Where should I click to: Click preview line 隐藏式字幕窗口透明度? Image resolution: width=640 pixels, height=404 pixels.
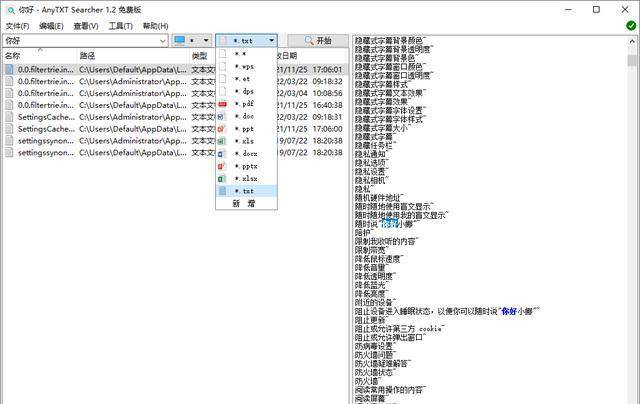394,75
